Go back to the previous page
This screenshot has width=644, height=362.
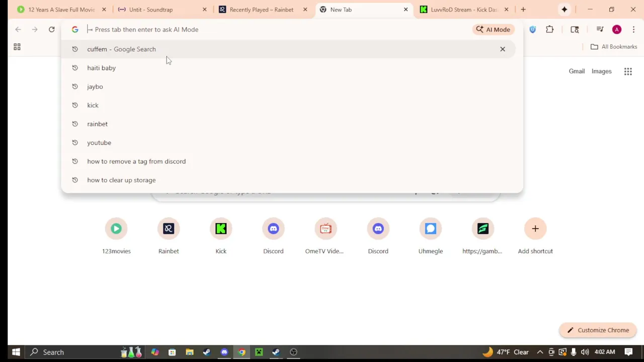18,29
